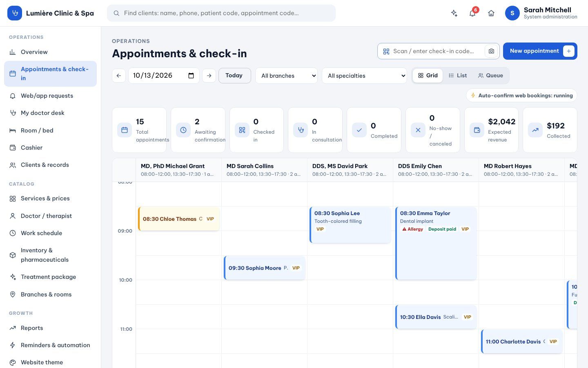Click Total appointments calendar icon
The width and height of the screenshot is (588, 368).
pyautogui.click(x=125, y=130)
